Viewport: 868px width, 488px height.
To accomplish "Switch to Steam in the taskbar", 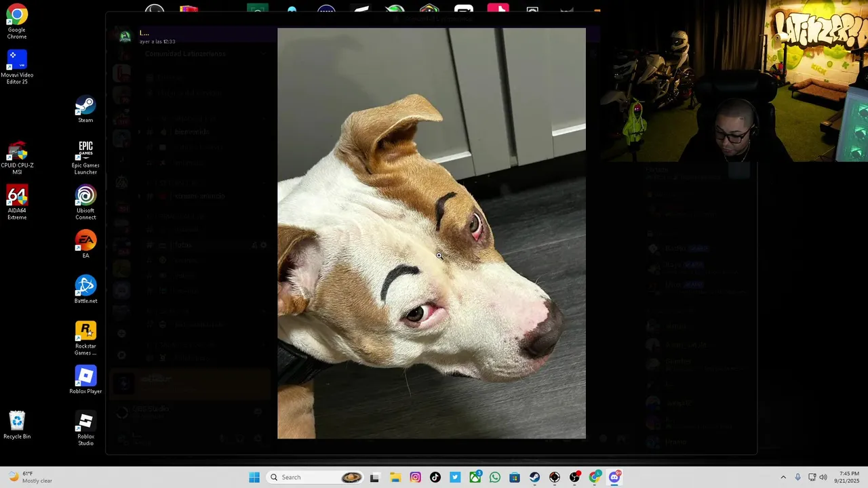I will [x=535, y=477].
